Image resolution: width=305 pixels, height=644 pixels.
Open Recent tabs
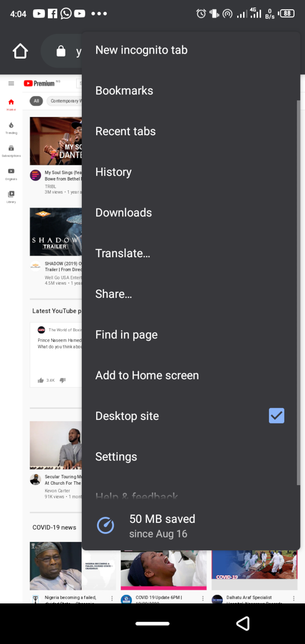click(191, 131)
